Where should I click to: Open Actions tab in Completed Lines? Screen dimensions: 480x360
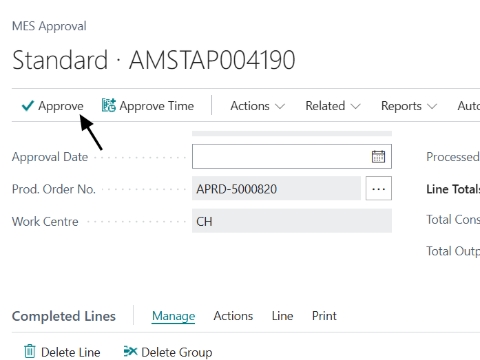(x=233, y=316)
